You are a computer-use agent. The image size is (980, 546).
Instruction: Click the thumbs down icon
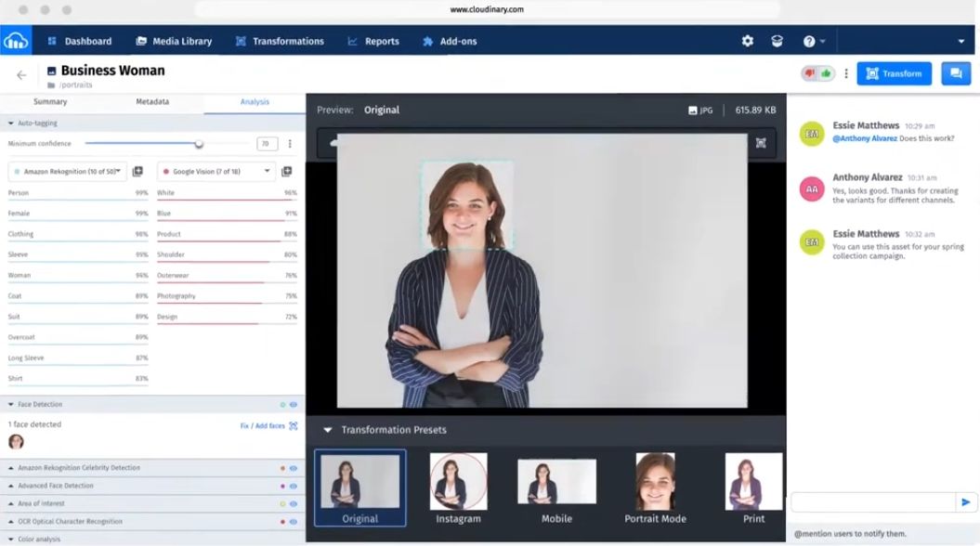click(810, 73)
